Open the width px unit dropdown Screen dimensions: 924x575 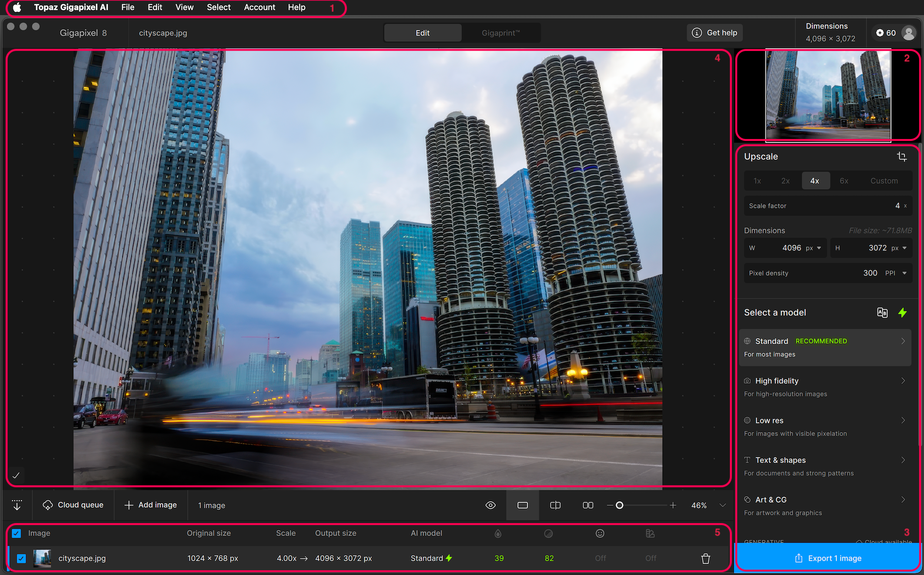[x=819, y=248]
